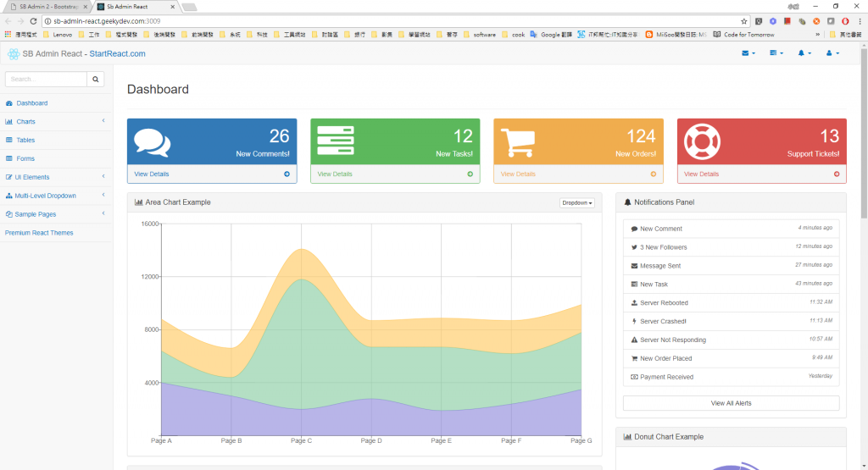The height and width of the screenshot is (470, 868).
Task: Open the user profile dropdown in navbar
Action: [x=832, y=53]
